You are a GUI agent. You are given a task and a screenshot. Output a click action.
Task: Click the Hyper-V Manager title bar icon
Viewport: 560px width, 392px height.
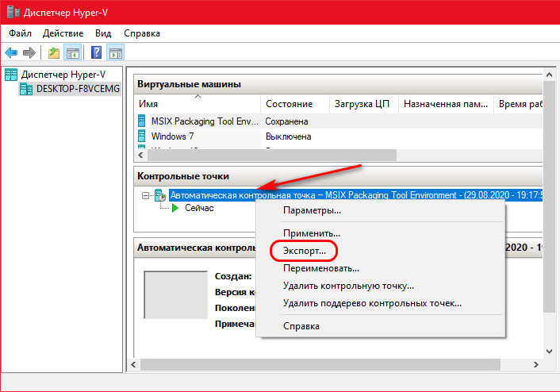(13, 12)
